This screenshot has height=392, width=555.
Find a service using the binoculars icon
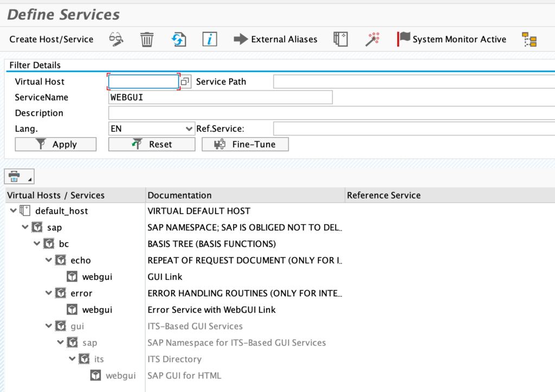115,39
